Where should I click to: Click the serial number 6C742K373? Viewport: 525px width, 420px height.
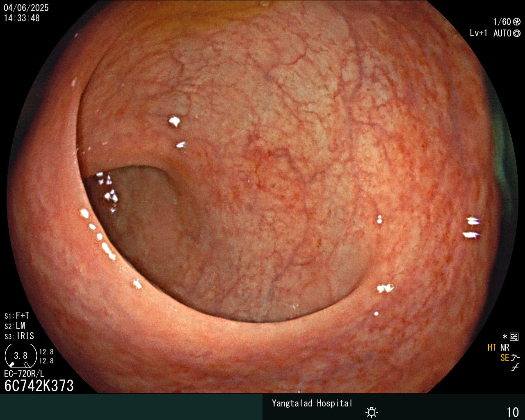pos(39,386)
